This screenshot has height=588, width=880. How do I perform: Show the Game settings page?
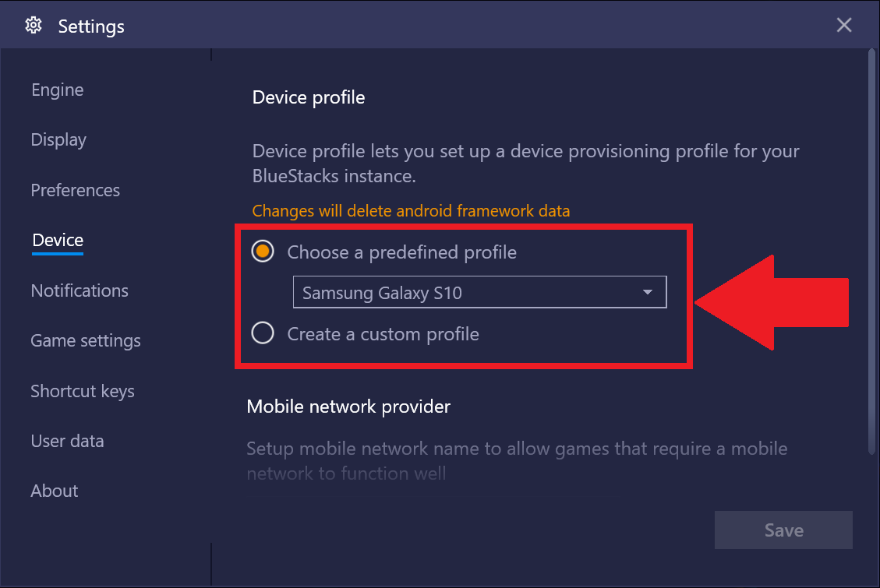point(85,341)
